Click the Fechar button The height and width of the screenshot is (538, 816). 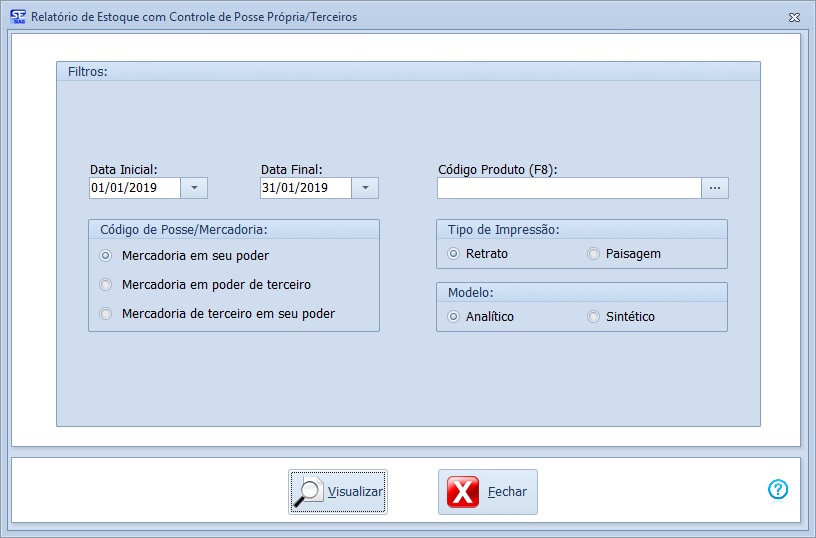(488, 492)
